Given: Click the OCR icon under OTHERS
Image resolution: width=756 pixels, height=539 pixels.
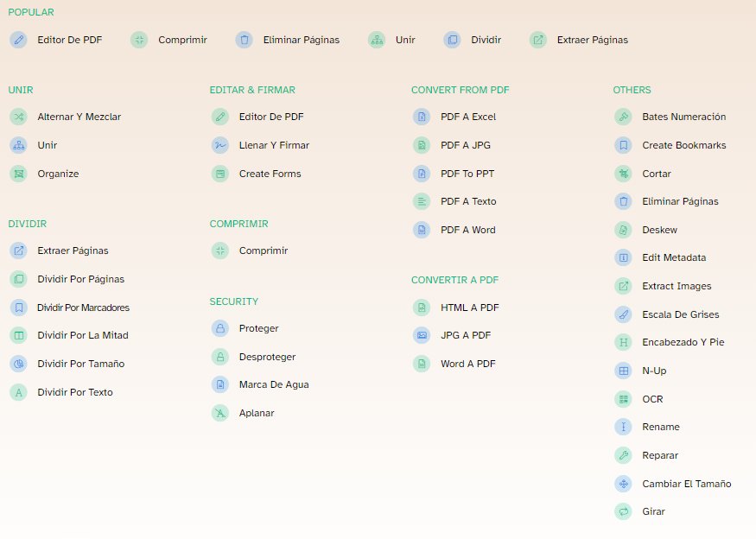Looking at the screenshot, I should tap(623, 399).
